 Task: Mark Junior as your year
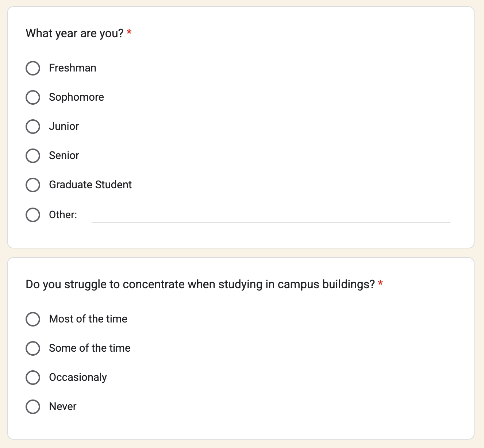[x=33, y=127]
